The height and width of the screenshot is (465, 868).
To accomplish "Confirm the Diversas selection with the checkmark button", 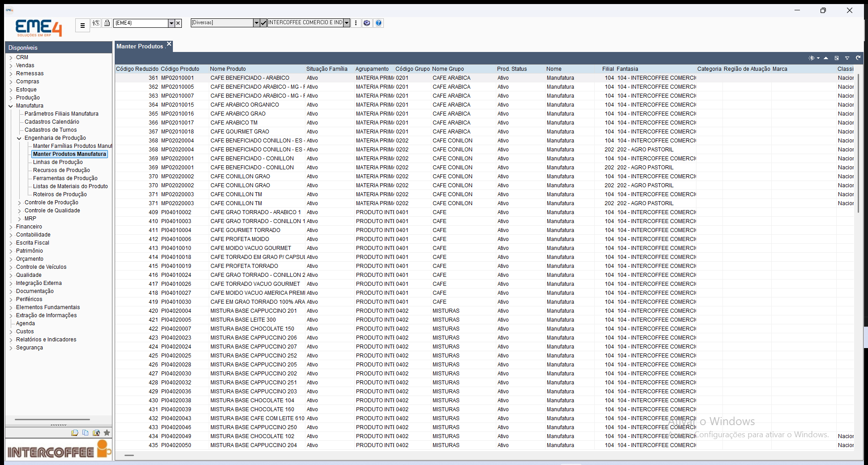I will tap(263, 23).
